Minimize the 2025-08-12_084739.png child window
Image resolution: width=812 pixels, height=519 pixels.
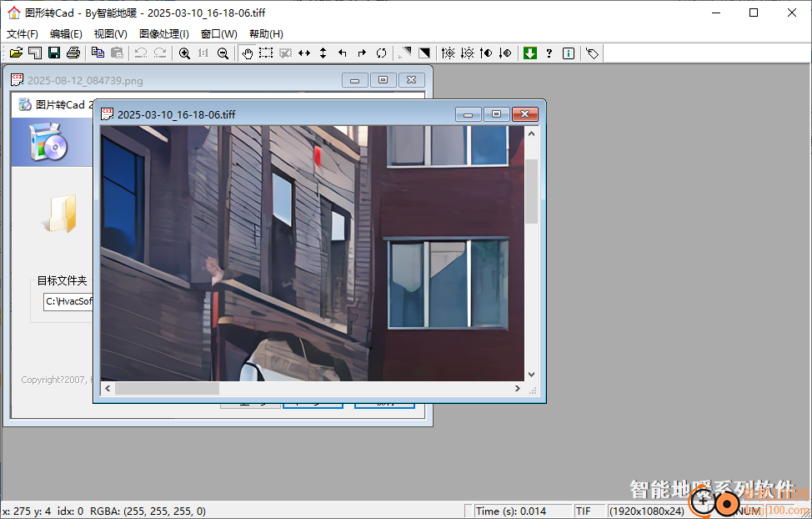coord(355,80)
